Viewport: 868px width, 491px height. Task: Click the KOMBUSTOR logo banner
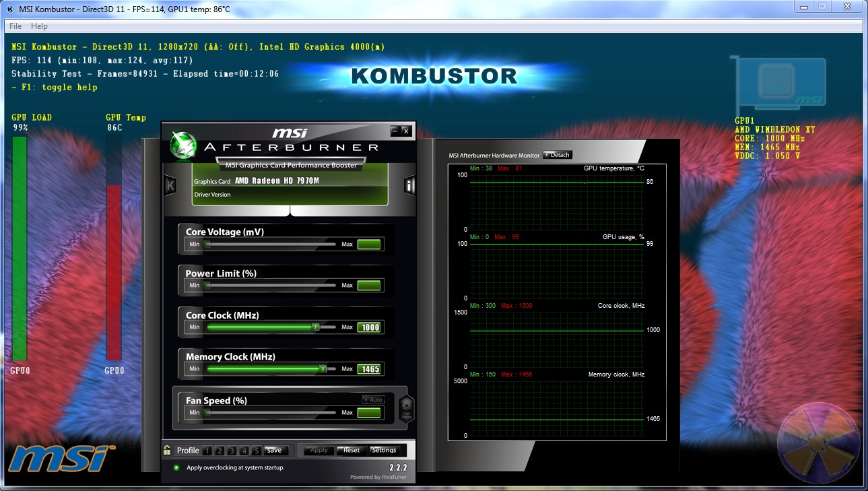coord(434,76)
